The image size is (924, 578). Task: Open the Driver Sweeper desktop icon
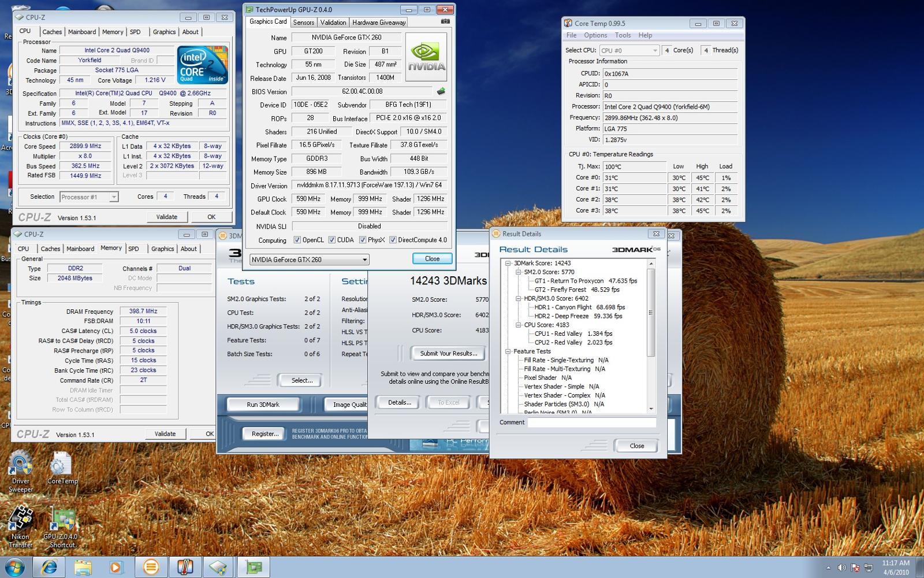tap(21, 472)
